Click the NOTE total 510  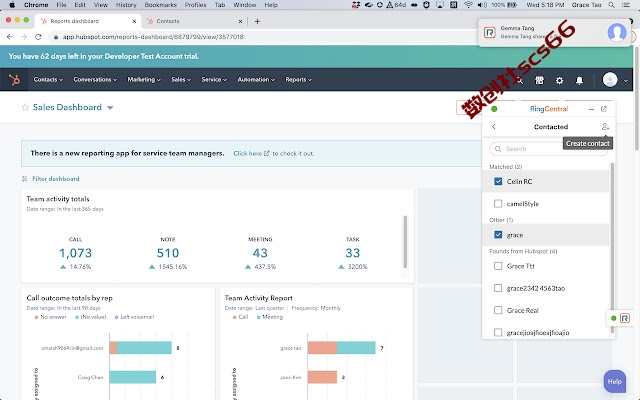[x=168, y=253]
